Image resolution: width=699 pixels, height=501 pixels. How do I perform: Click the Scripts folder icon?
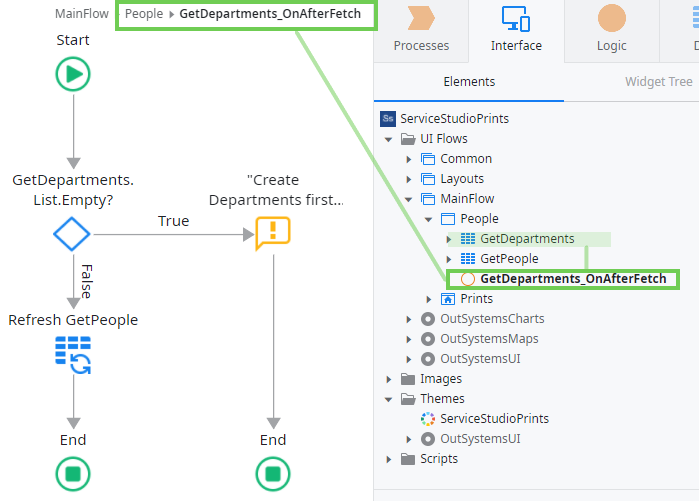(408, 459)
